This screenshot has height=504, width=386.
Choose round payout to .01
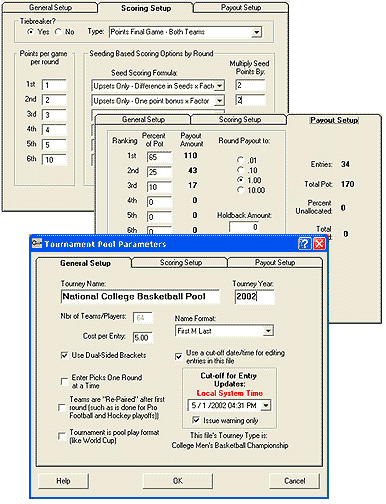240,160
